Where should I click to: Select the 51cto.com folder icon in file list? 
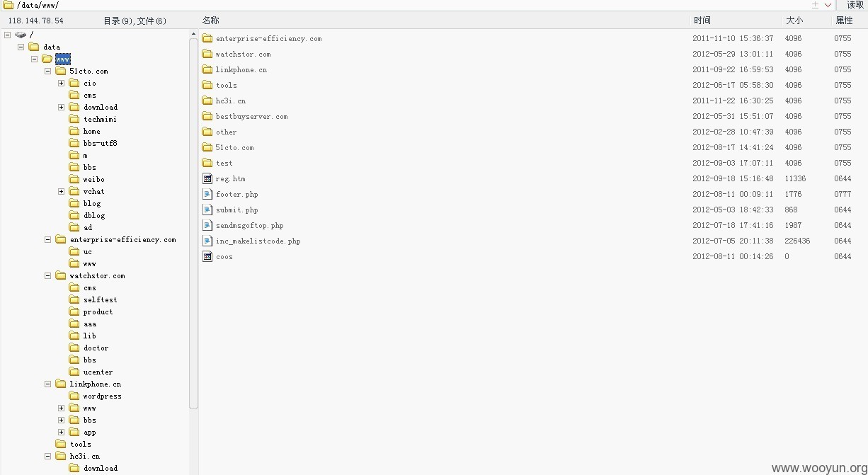tap(207, 147)
